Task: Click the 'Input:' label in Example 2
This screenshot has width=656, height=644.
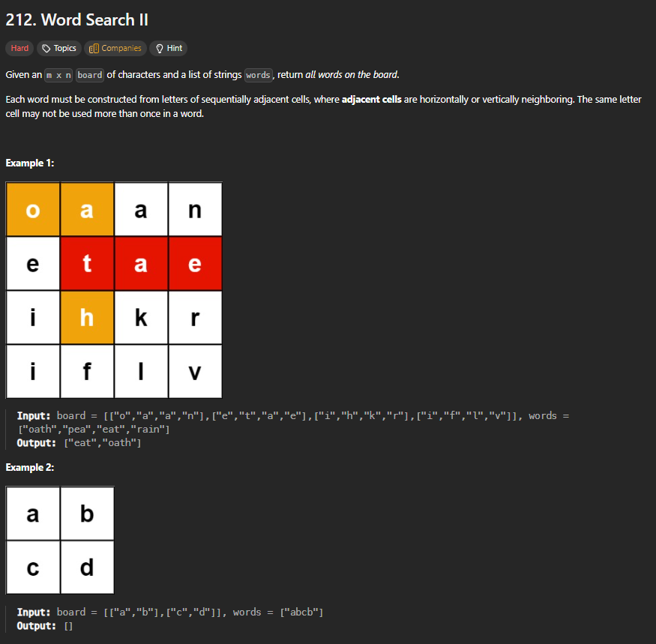Action: 34,613
